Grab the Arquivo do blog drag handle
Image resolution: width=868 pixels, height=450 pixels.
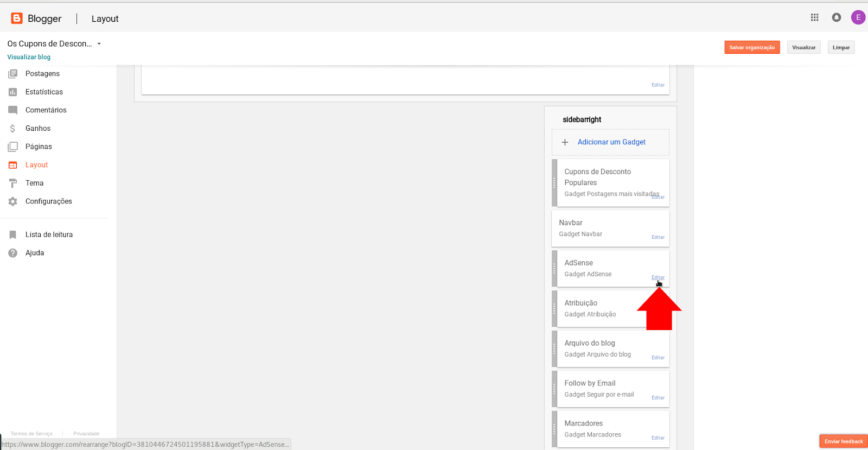tap(554, 348)
